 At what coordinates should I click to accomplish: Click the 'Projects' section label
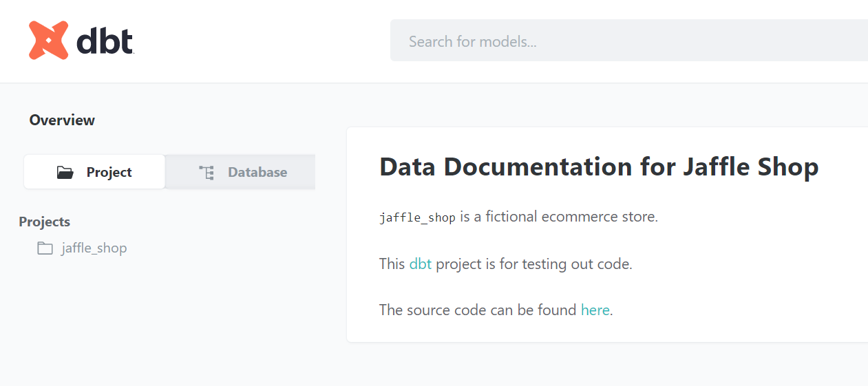45,222
